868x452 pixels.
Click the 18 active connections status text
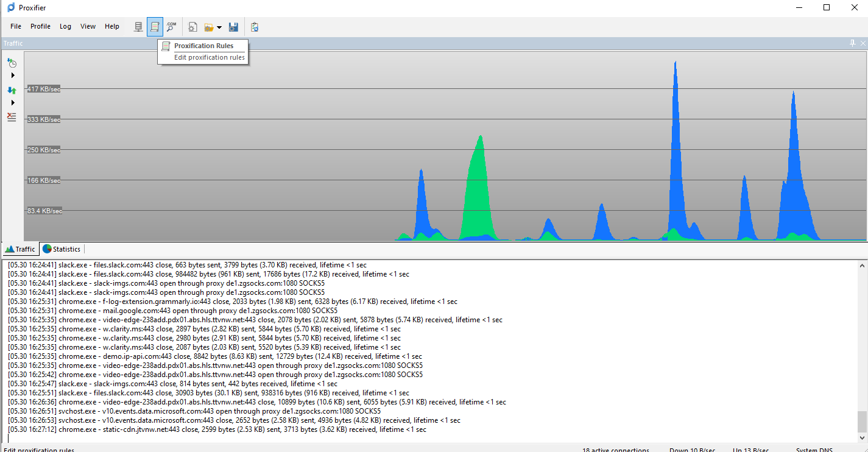coord(616,450)
